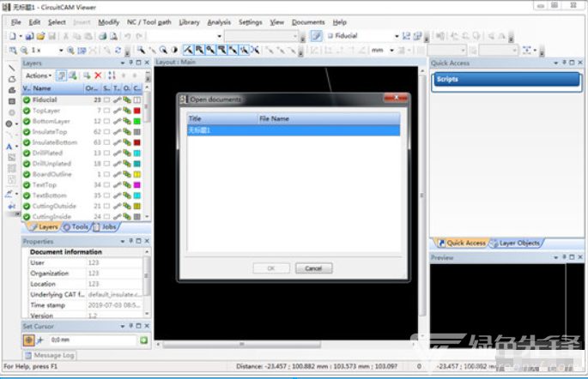Viewport: 588px width, 379px height.
Task: Click the import file icon beside New
Action: 30,36
